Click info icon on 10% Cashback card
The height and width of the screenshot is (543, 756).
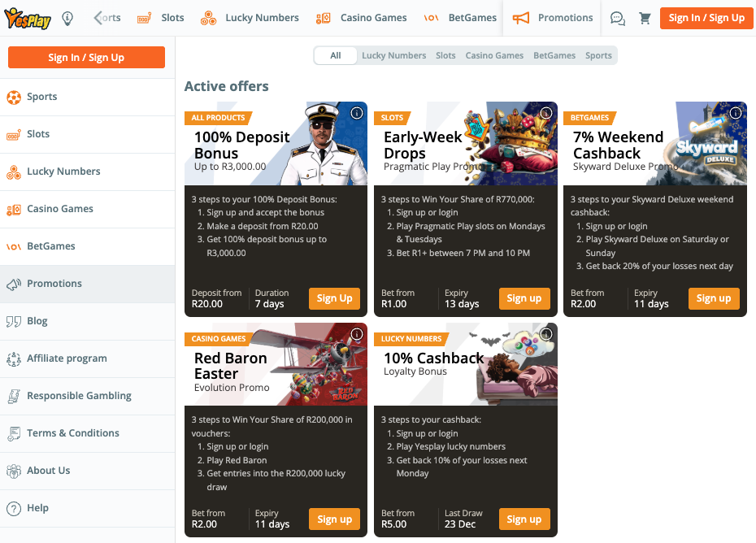546,334
